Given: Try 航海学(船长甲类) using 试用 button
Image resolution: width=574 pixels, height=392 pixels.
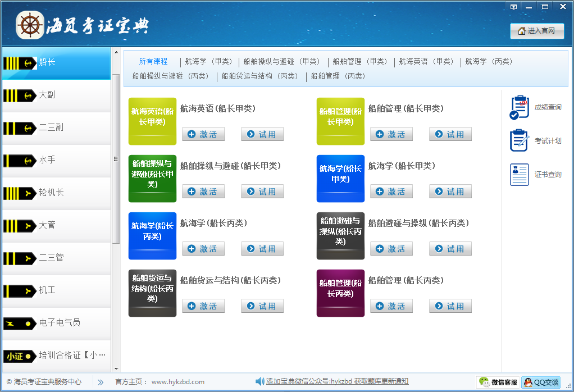Looking at the screenshot, I should coord(450,192).
